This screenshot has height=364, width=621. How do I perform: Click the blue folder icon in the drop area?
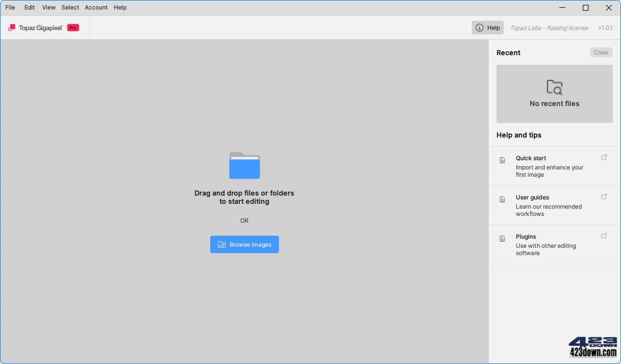(x=244, y=166)
